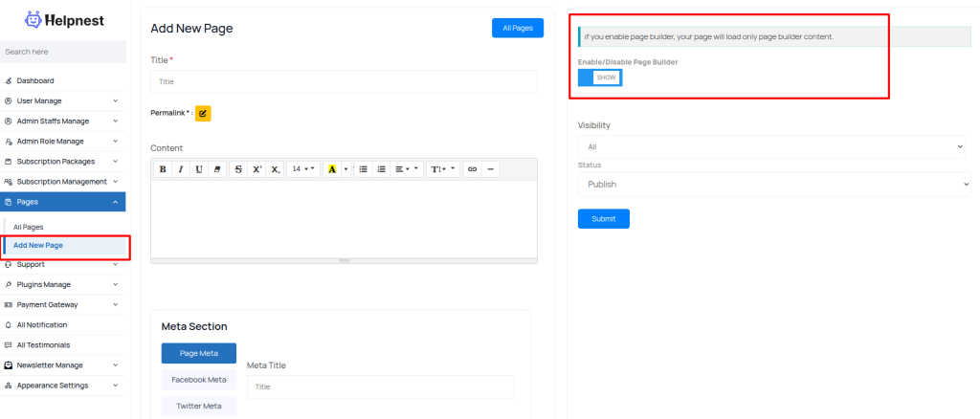This screenshot has width=980, height=419.
Task: Click the superscript icon
Action: point(256,169)
